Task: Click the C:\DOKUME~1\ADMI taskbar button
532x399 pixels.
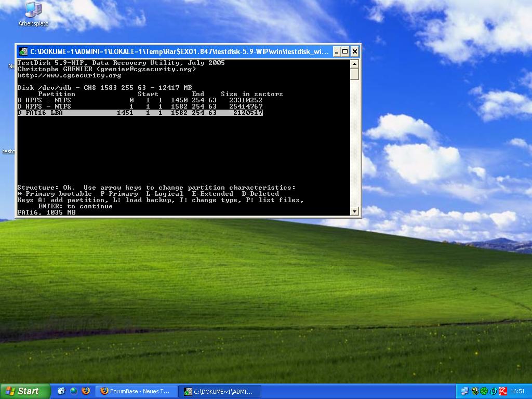Action: click(x=220, y=391)
